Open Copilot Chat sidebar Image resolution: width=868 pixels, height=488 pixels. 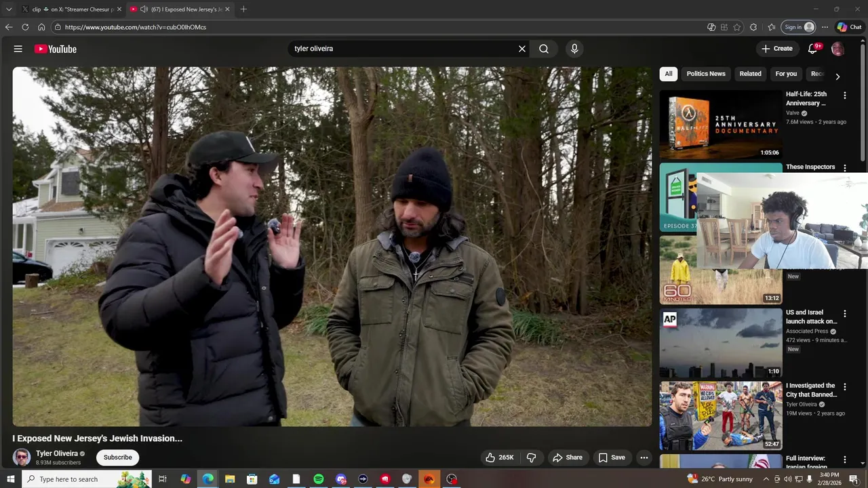(x=849, y=27)
